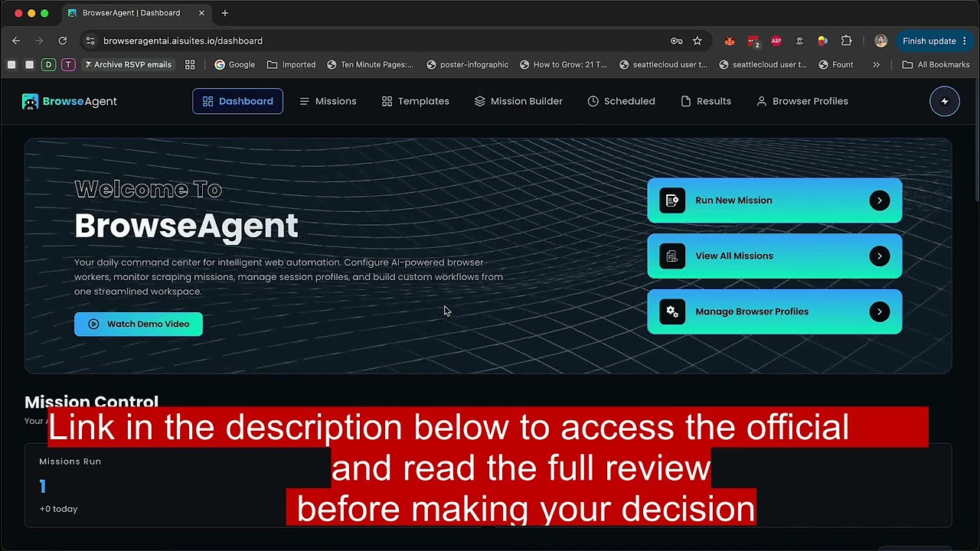Open the Scheduled tab

click(x=621, y=101)
